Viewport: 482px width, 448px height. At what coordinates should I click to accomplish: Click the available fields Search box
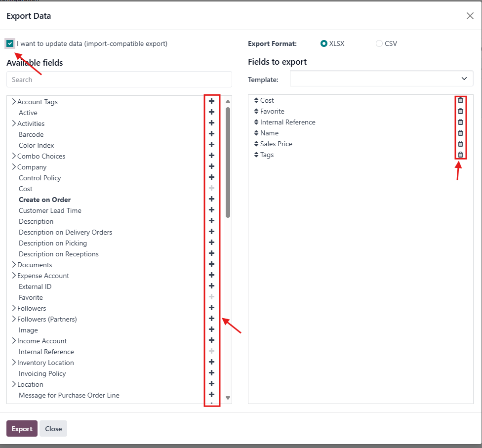pyautogui.click(x=119, y=80)
